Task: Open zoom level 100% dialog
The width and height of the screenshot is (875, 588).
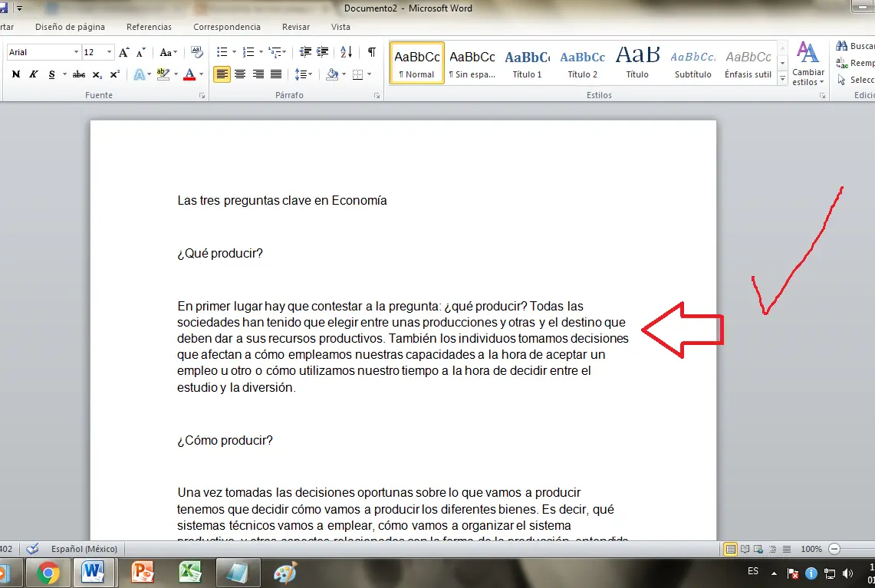Action: pos(811,549)
